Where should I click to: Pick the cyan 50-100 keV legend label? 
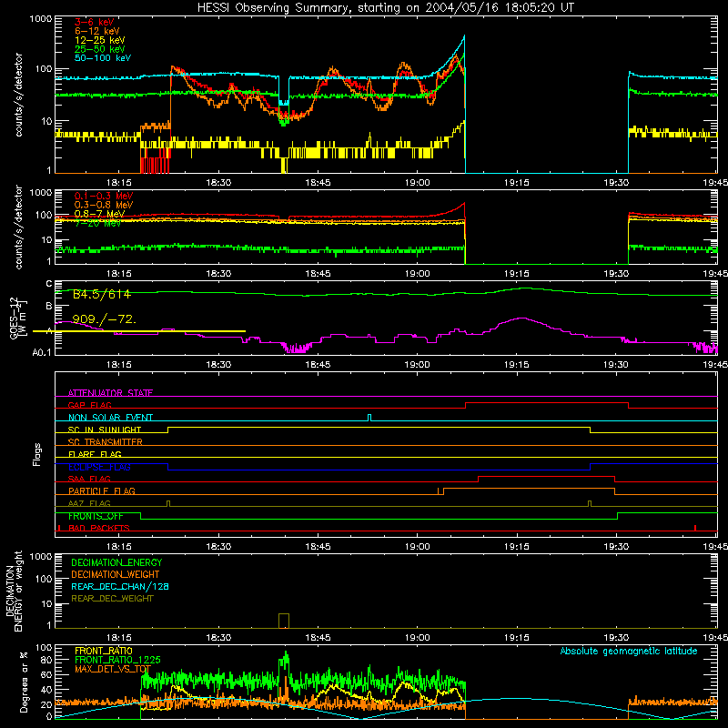pos(102,57)
